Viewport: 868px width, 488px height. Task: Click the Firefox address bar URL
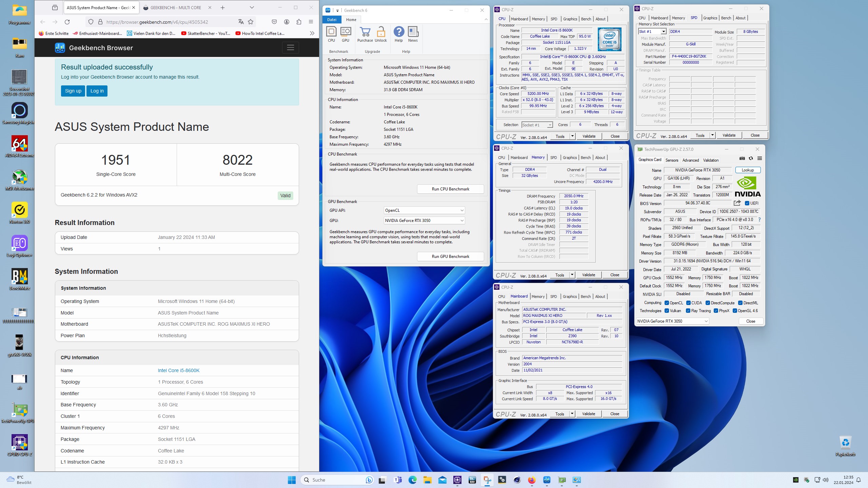(x=157, y=22)
